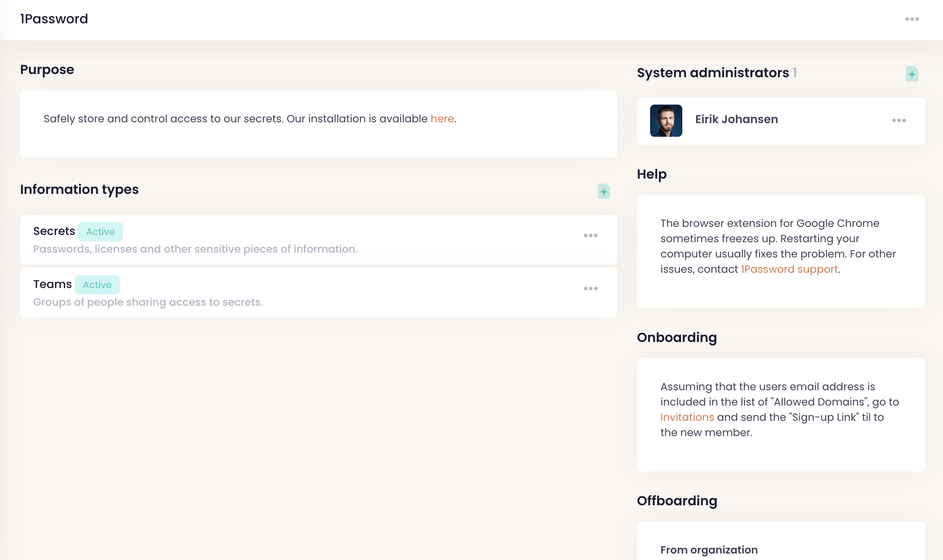943x560 pixels.
Task: Open more options for Teams row
Action: click(x=591, y=288)
